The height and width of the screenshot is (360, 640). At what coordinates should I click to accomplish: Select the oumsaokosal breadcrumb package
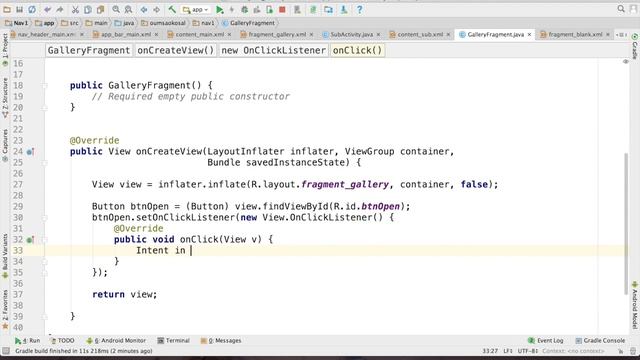click(163, 23)
